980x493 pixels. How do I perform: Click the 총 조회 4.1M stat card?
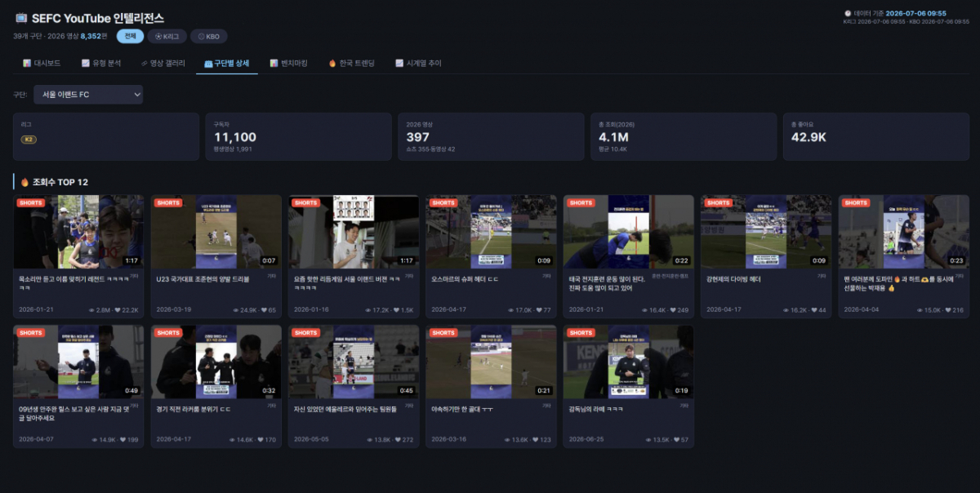pyautogui.click(x=684, y=136)
